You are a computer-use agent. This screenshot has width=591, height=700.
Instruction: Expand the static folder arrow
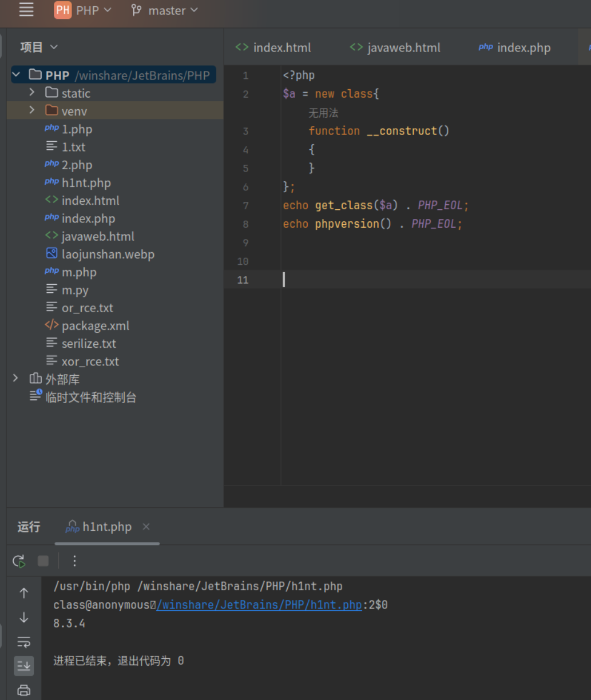(x=32, y=93)
